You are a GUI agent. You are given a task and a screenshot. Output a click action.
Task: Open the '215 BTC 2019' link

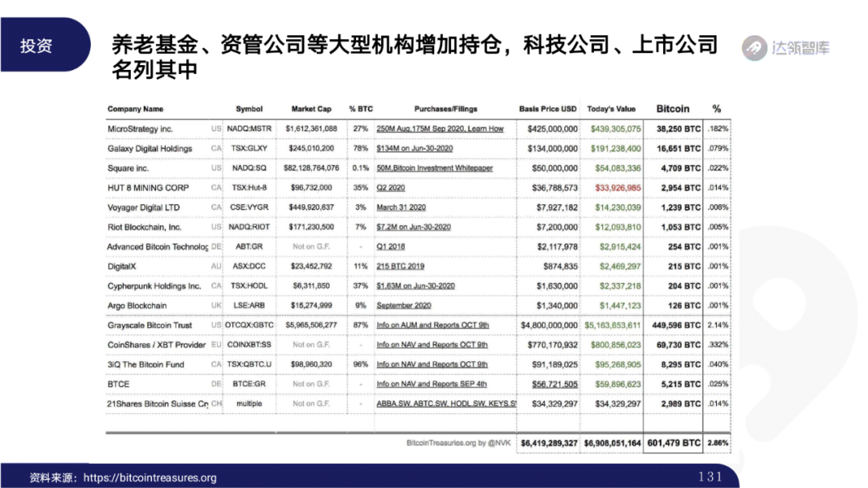(x=400, y=266)
